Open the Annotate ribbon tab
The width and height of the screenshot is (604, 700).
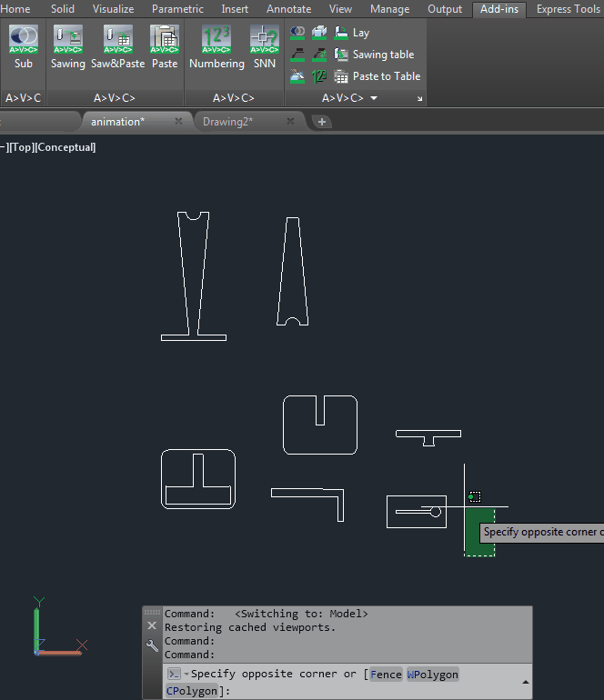pyautogui.click(x=288, y=9)
